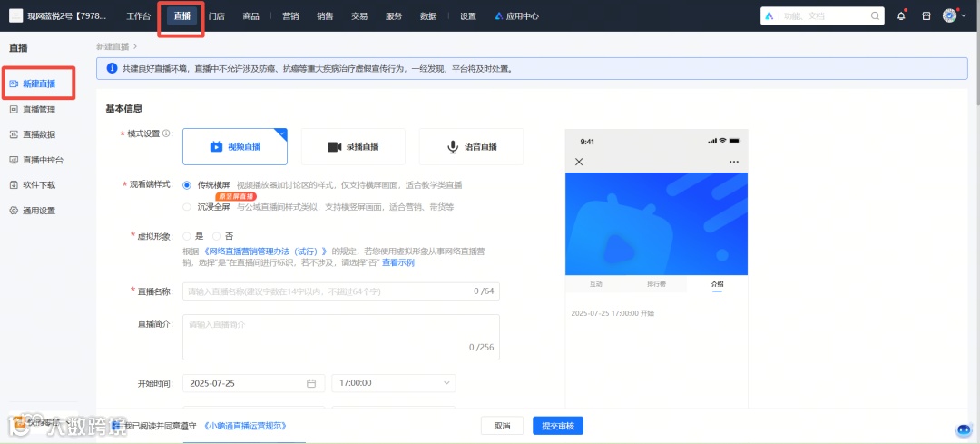Screen dimensions: 980x444
Task: Open 工作台 in the top navigation
Action: pos(138,16)
